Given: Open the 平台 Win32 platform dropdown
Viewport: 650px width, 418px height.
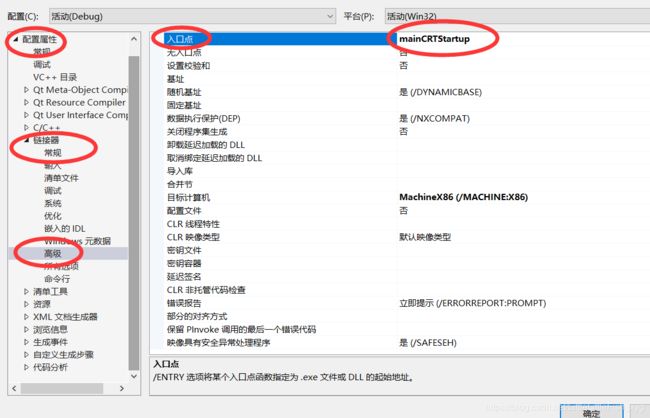Looking at the screenshot, I should (x=517, y=16).
